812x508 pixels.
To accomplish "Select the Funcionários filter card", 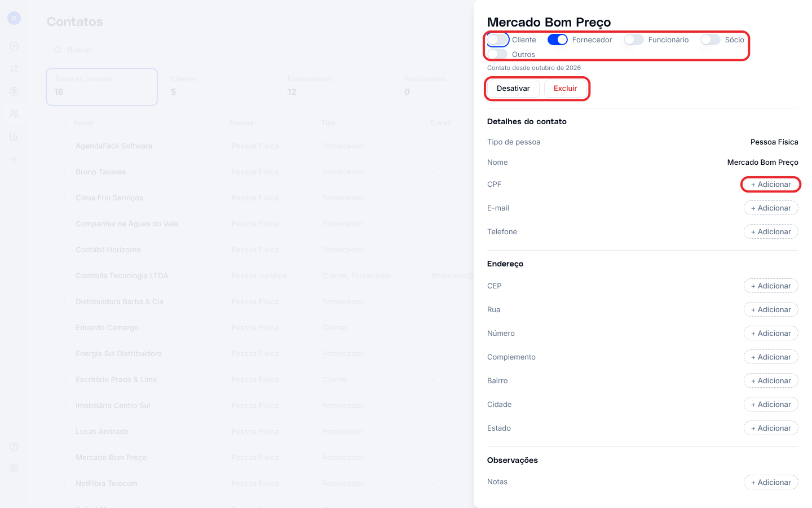I will coord(434,87).
